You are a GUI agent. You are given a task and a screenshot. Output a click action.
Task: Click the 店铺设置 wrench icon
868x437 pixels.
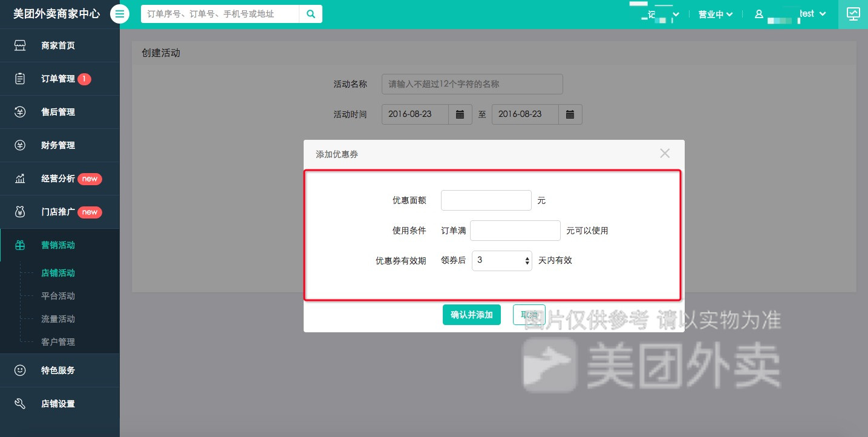tap(20, 404)
